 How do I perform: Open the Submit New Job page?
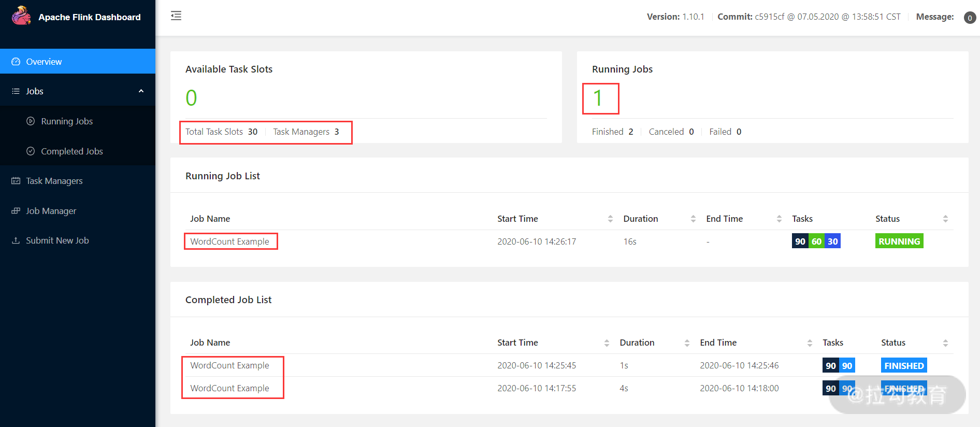(57, 240)
